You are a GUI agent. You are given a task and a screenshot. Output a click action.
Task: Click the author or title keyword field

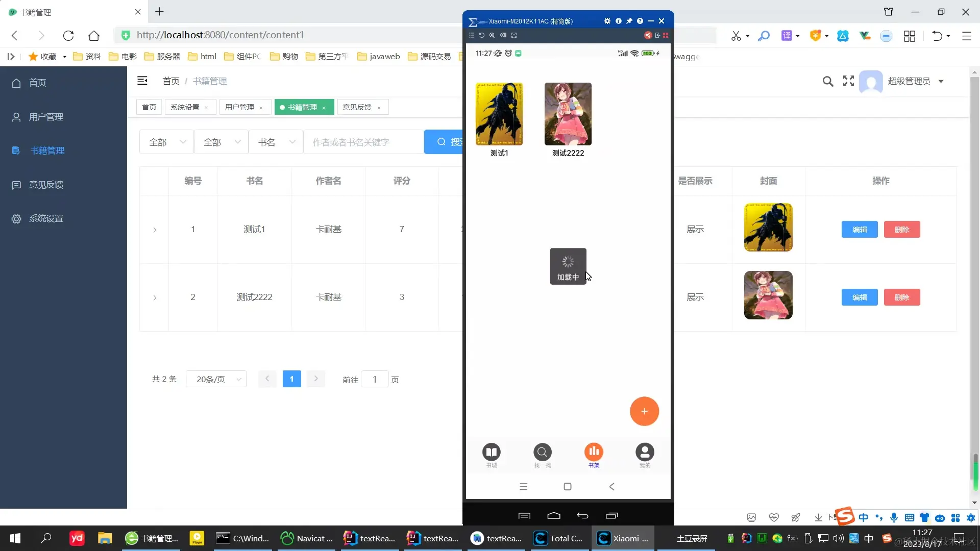point(363,142)
